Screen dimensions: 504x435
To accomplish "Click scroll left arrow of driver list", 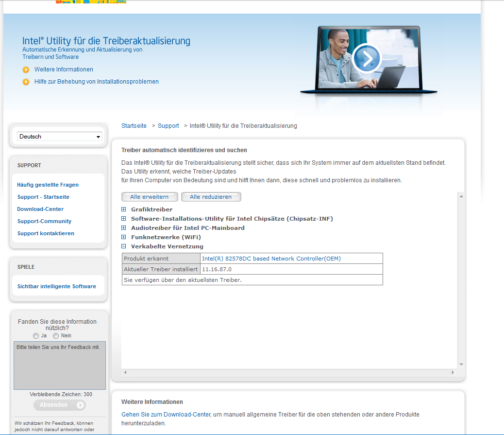I will (125, 373).
